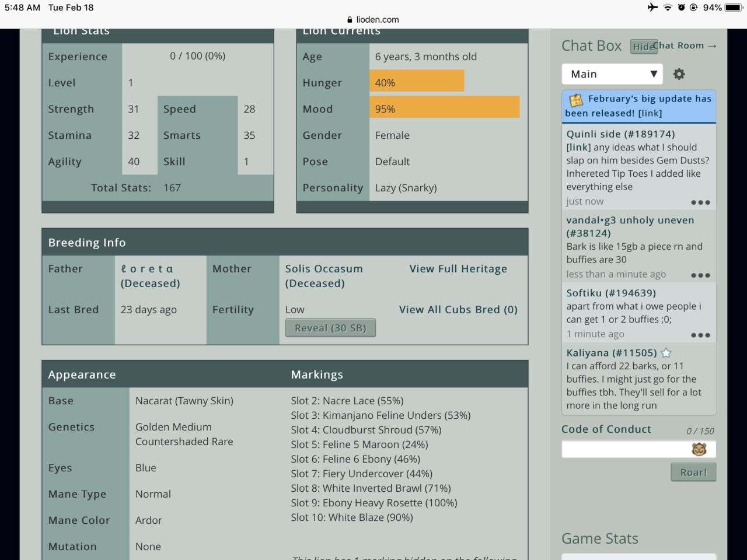Click Slot 9: Ebony Heavy Rosette (100%)
747x560 pixels.
(x=374, y=503)
